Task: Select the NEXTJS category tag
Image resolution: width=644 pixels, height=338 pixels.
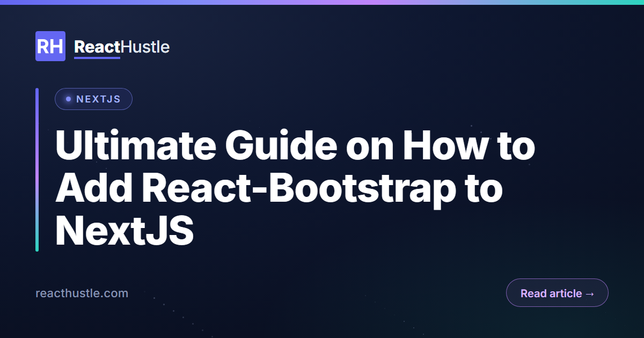Action: 93,99
